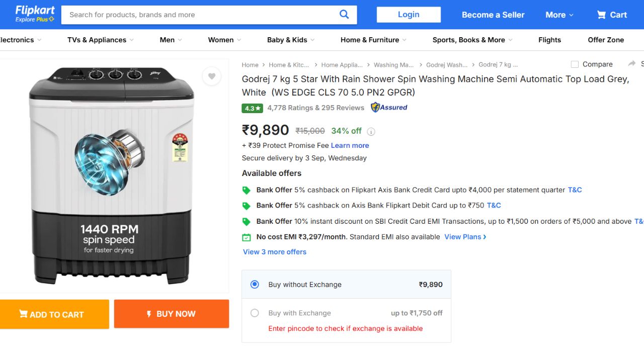This screenshot has width=644, height=362.
Task: Select Buy without Exchange radio button
Action: [255, 285]
